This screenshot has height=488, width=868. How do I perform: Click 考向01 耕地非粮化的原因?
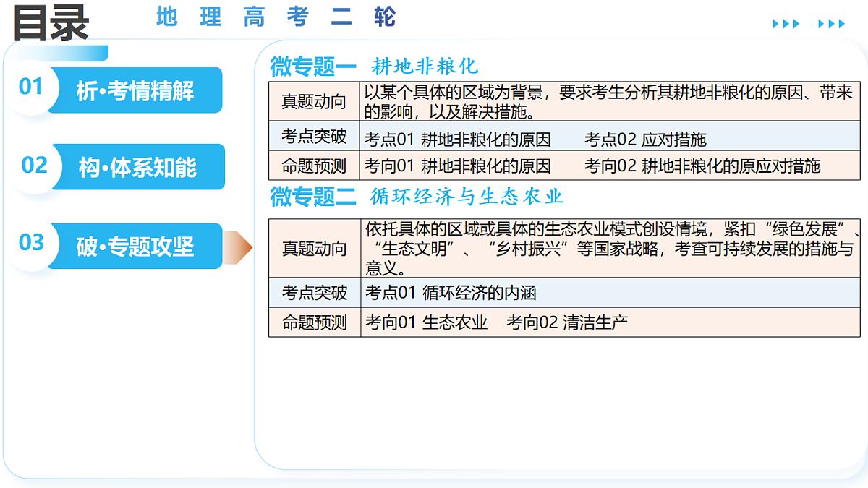(x=457, y=166)
